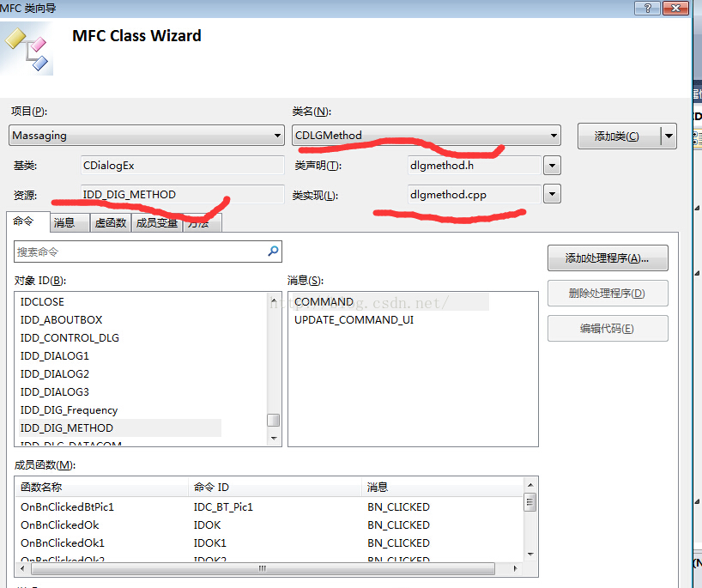Click the object ID list scrollbar thumb

pyautogui.click(x=274, y=420)
